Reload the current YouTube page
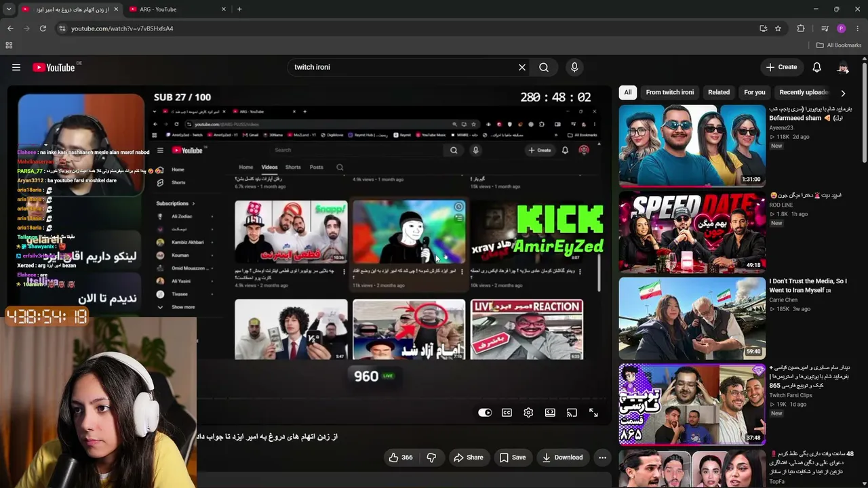868x488 pixels. click(43, 28)
